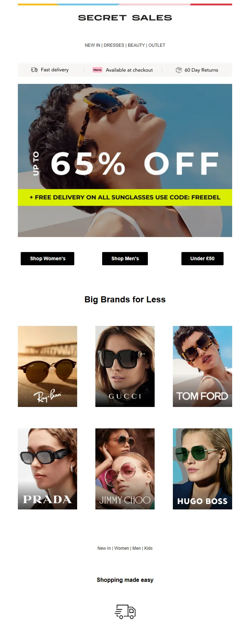Viewport: 250px width, 644px height.
Task: Click the delivery truck icon under Shopping made easy
Action: pos(125,612)
